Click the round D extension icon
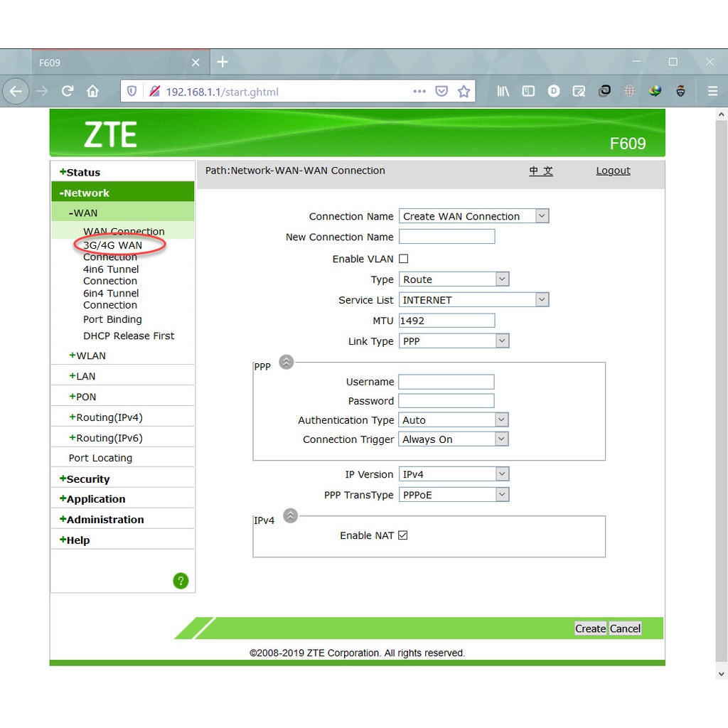 click(x=553, y=91)
